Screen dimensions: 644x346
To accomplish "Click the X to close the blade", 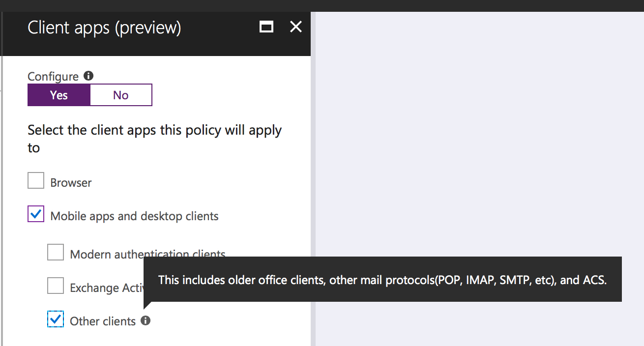I will coord(295,27).
